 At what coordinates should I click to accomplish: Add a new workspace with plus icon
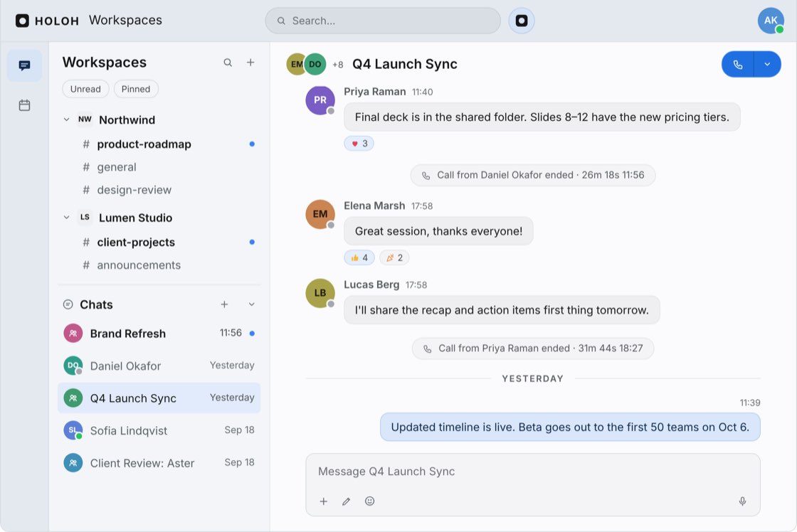pos(250,63)
